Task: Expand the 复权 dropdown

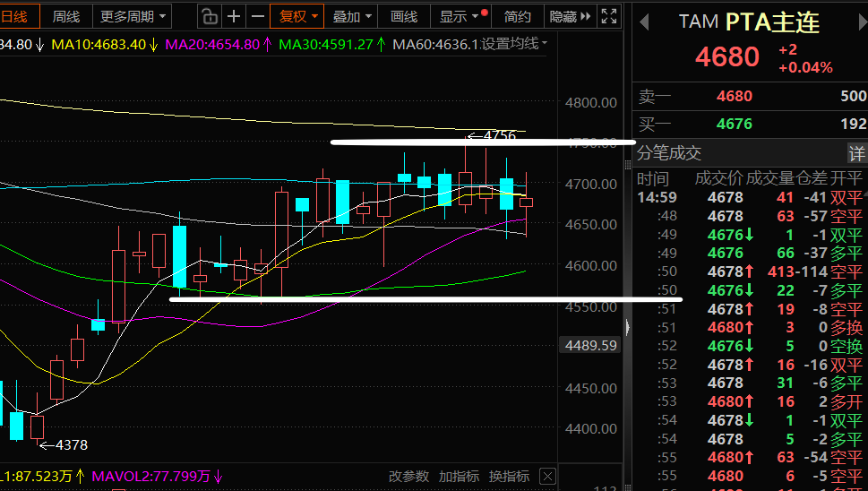Action: click(298, 16)
